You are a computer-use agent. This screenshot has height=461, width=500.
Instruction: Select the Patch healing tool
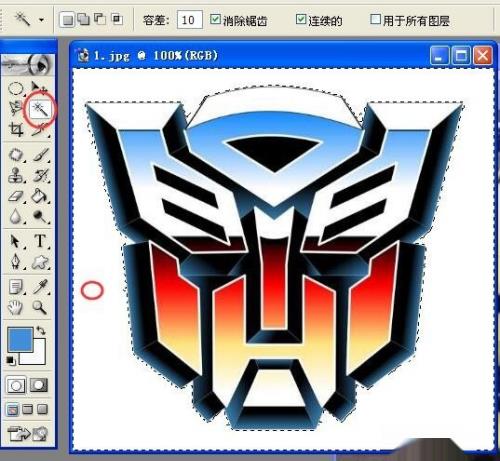pyautogui.click(x=15, y=155)
